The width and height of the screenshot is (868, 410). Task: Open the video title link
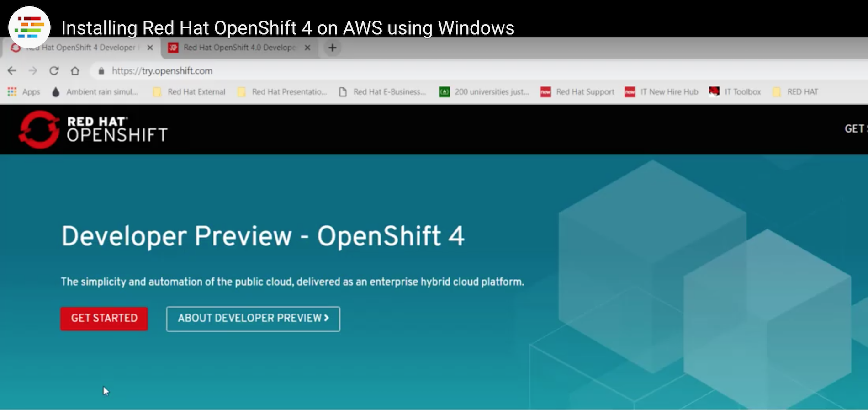[x=288, y=28]
